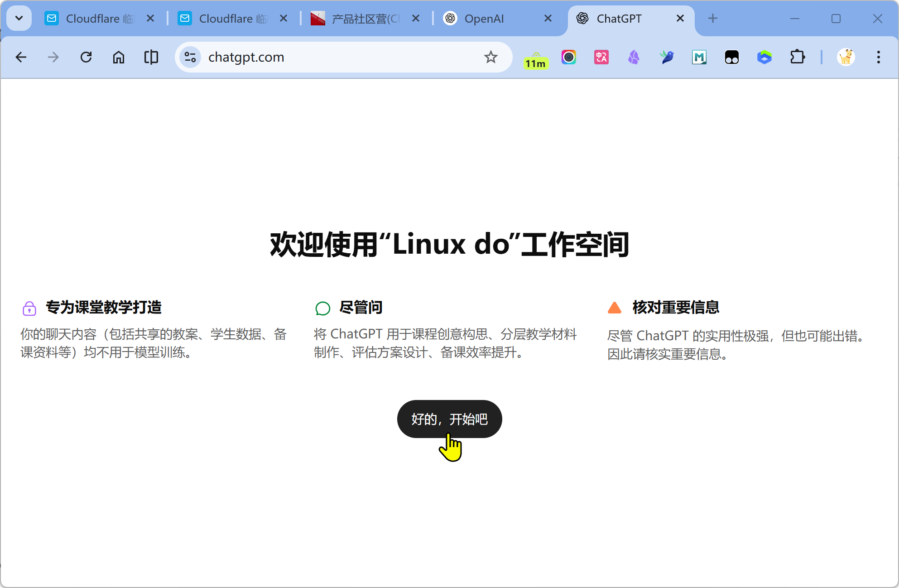Click the browser back arrow
This screenshot has height=588, width=899.
coord(21,57)
